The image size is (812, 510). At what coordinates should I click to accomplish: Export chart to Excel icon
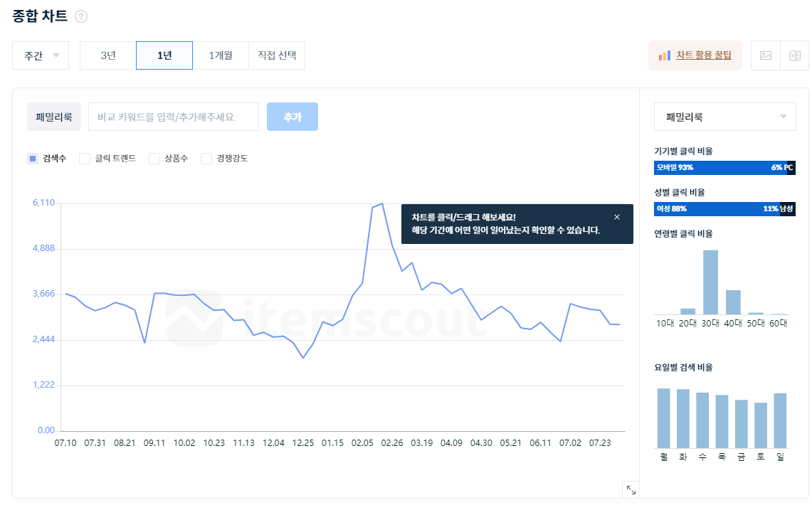coord(794,55)
